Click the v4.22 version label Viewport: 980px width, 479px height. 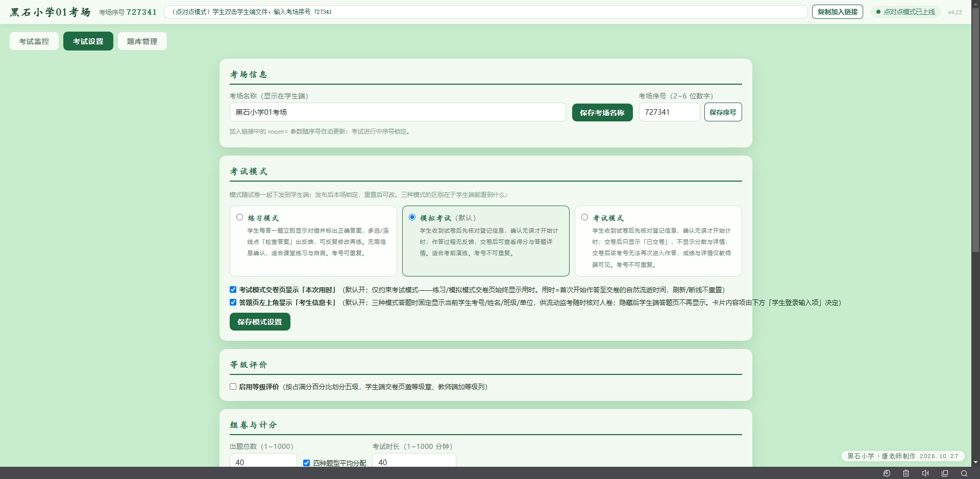point(954,12)
